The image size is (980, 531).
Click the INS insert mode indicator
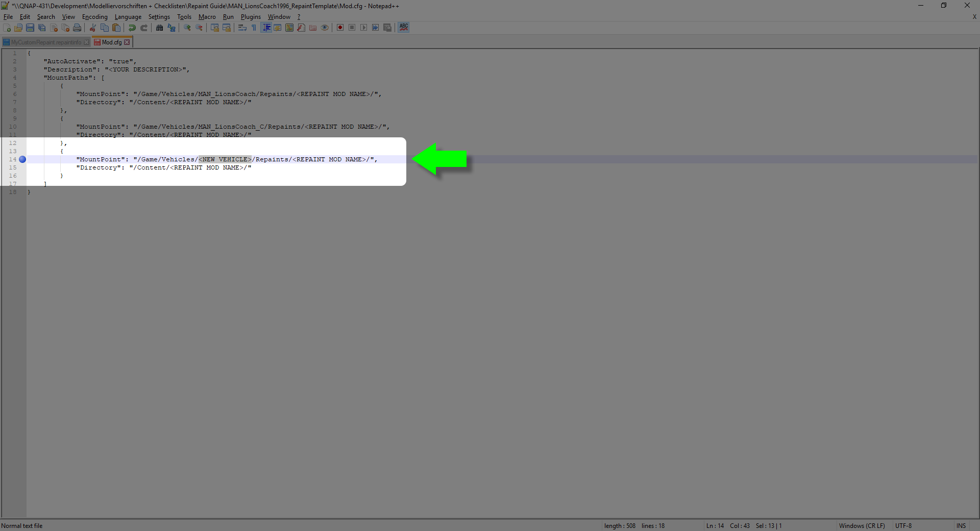961,526
